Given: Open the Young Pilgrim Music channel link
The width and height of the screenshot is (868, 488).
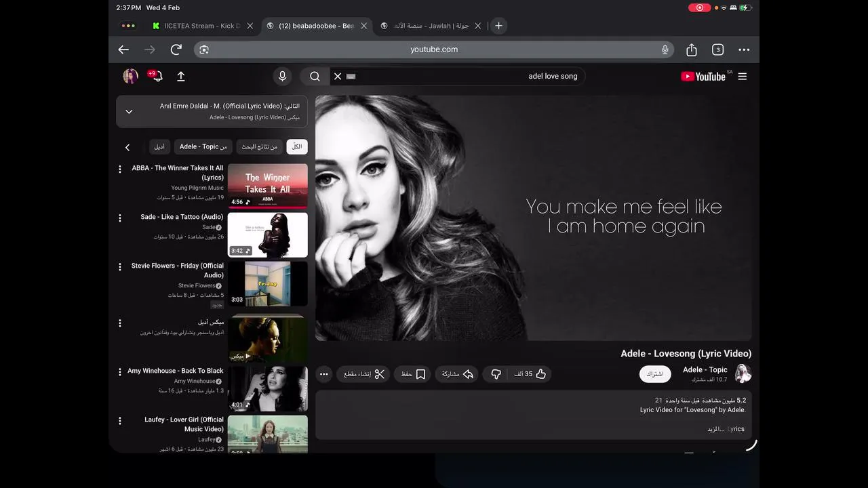Looking at the screenshot, I should tap(197, 188).
